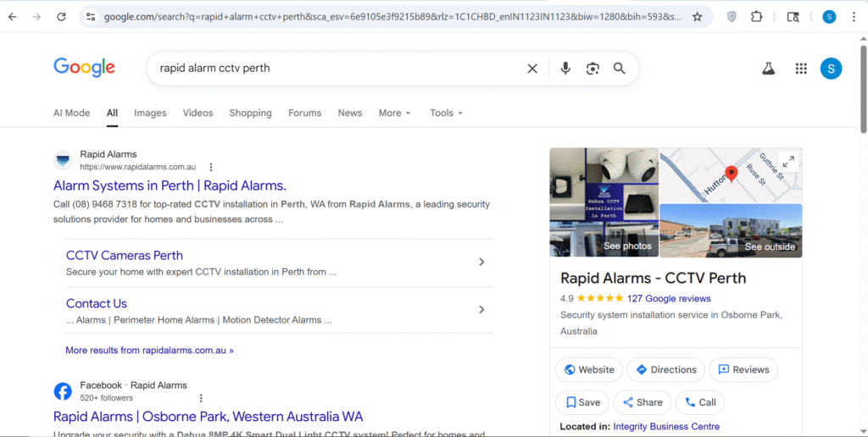Go back with browser back arrow
Viewport: 868px width, 437px height.
[12, 17]
